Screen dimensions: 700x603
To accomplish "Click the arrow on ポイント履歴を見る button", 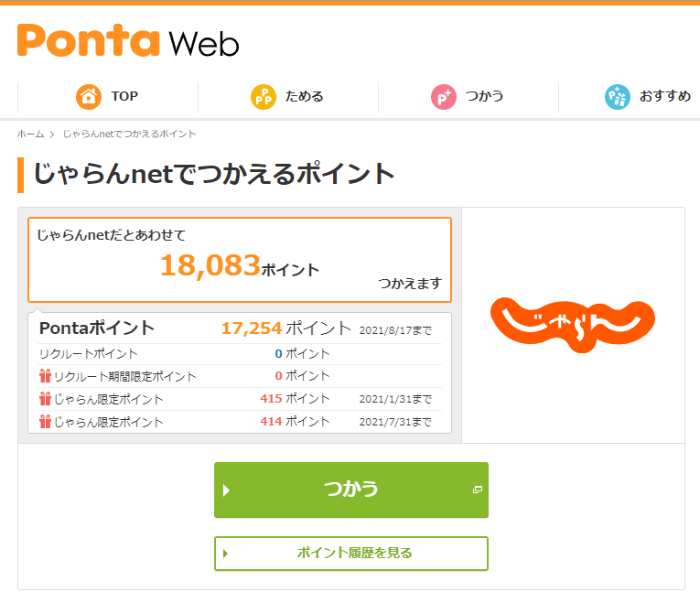I will 225,554.
